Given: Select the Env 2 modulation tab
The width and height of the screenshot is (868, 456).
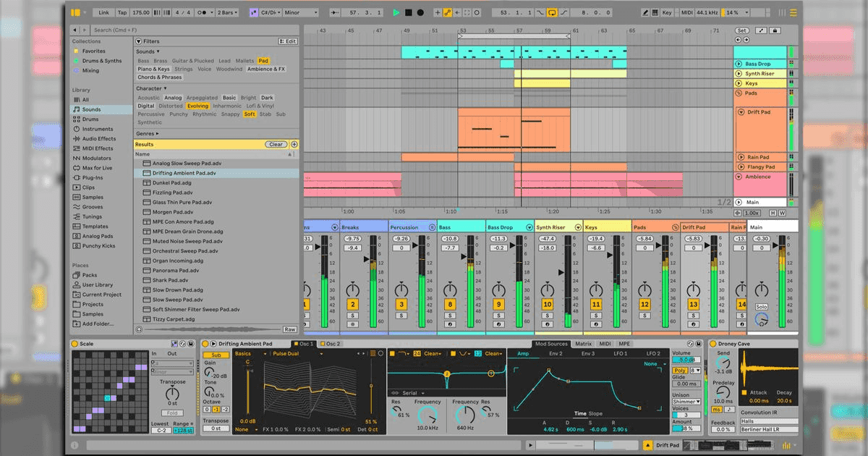Looking at the screenshot, I should click(x=556, y=353).
